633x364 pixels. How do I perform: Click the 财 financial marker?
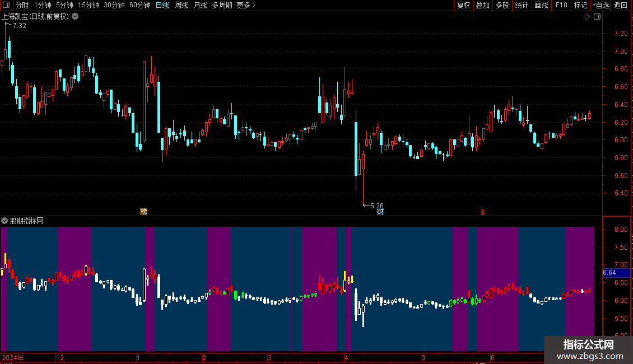click(x=380, y=212)
